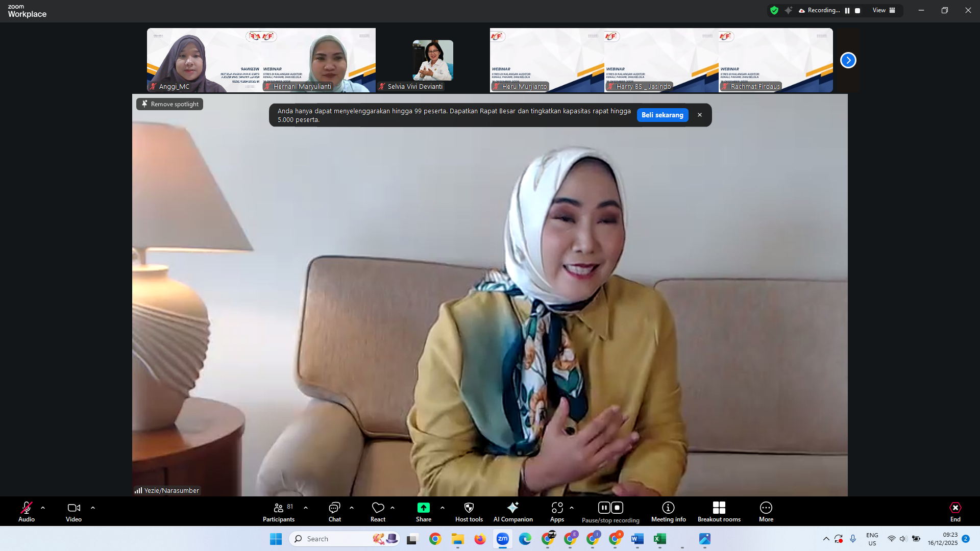980x551 pixels.
Task: Click Remove spotlight button
Action: coord(170,104)
